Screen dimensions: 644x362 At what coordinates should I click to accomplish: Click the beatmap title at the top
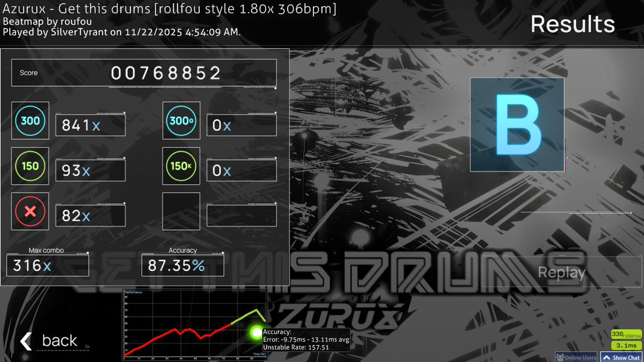[170, 9]
